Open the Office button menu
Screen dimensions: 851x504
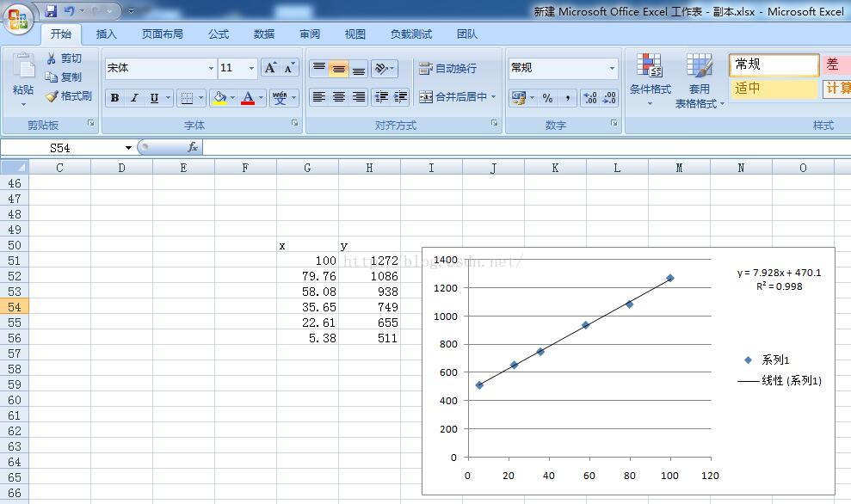coord(18,18)
